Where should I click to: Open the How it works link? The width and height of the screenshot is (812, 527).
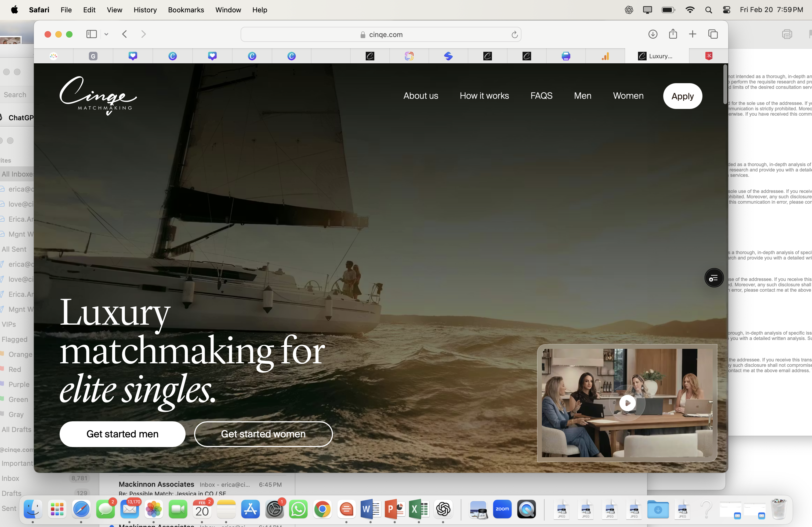[x=484, y=96]
